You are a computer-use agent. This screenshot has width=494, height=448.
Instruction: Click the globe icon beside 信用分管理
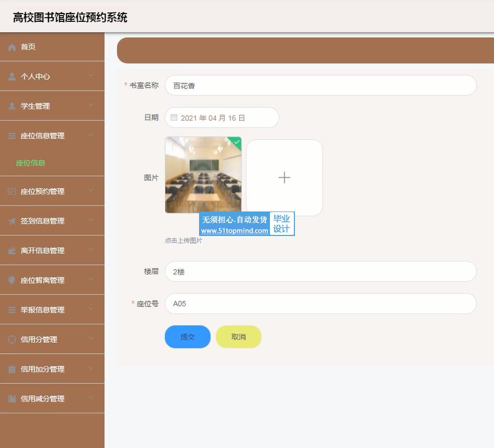pyautogui.click(x=12, y=340)
